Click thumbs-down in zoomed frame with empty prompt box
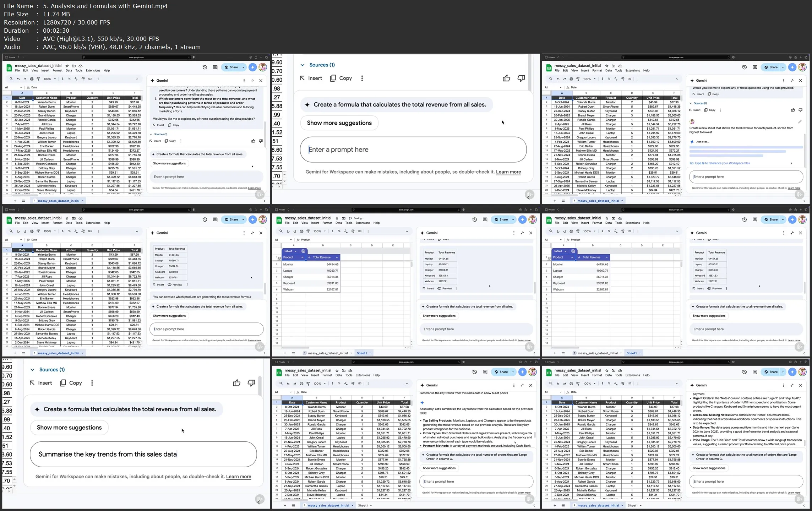This screenshot has width=812, height=511. 521,78
